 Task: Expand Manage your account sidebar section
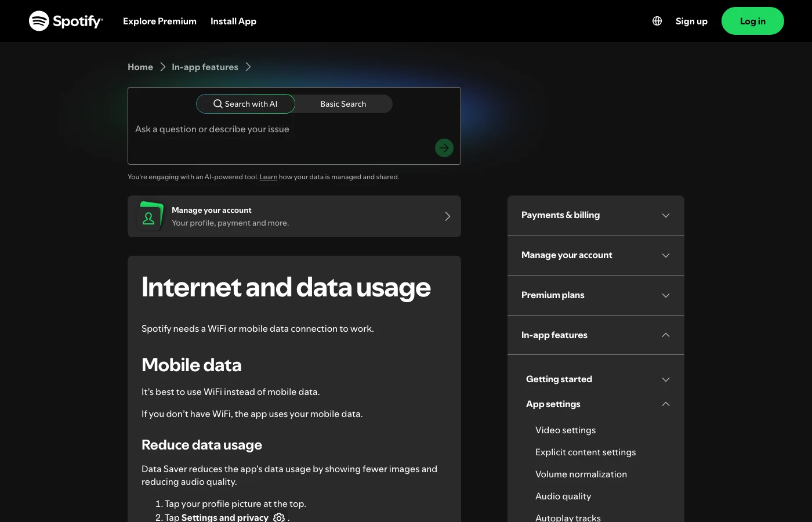596,255
